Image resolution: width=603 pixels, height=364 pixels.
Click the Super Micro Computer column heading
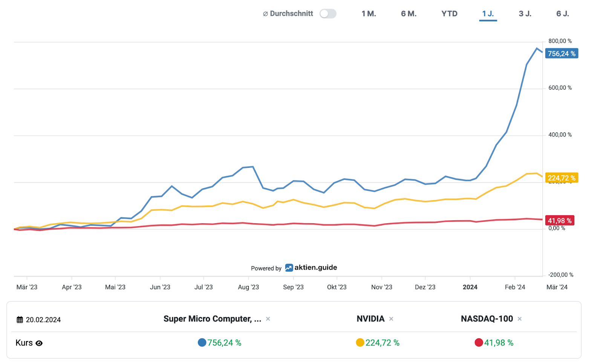click(212, 319)
